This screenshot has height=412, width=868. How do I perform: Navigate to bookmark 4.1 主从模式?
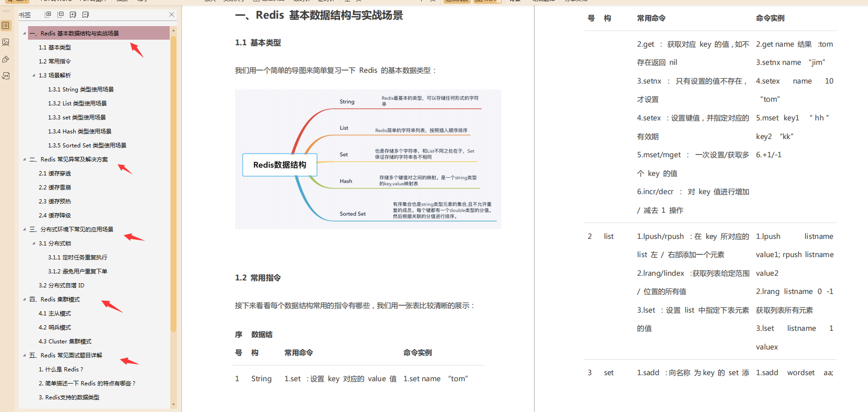(55, 314)
